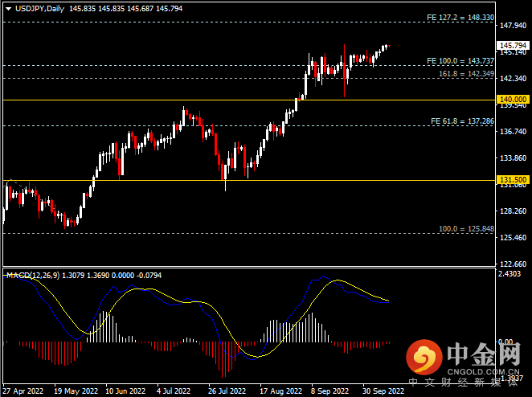Select the 100.0 = 125.848 Fibonacci label
532x397 pixels.
[466, 229]
